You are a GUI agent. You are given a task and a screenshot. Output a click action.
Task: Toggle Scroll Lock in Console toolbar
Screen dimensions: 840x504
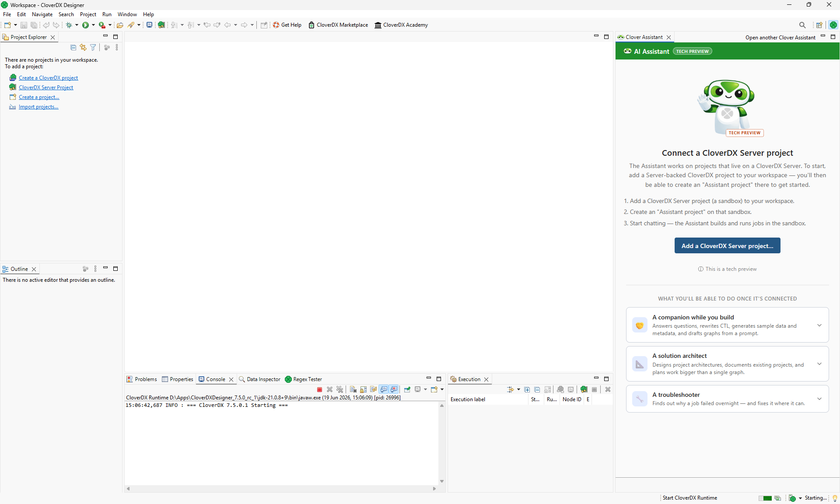pyautogui.click(x=363, y=389)
